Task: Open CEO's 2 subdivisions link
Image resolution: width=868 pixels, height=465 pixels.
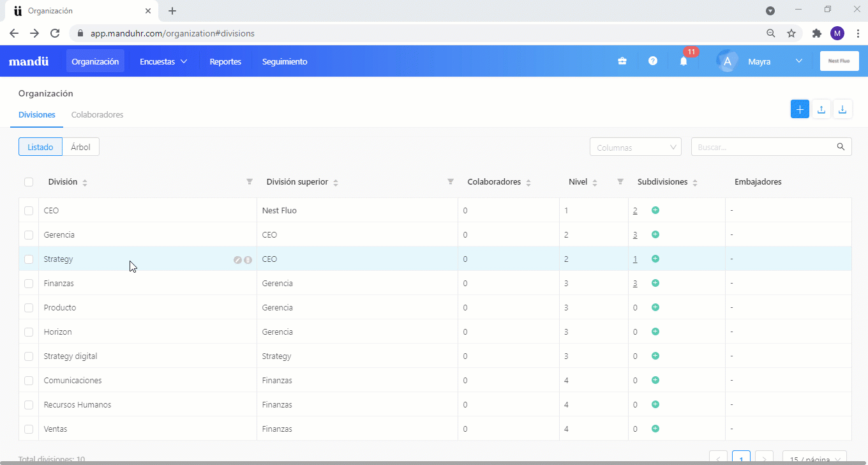Action: (635, 211)
